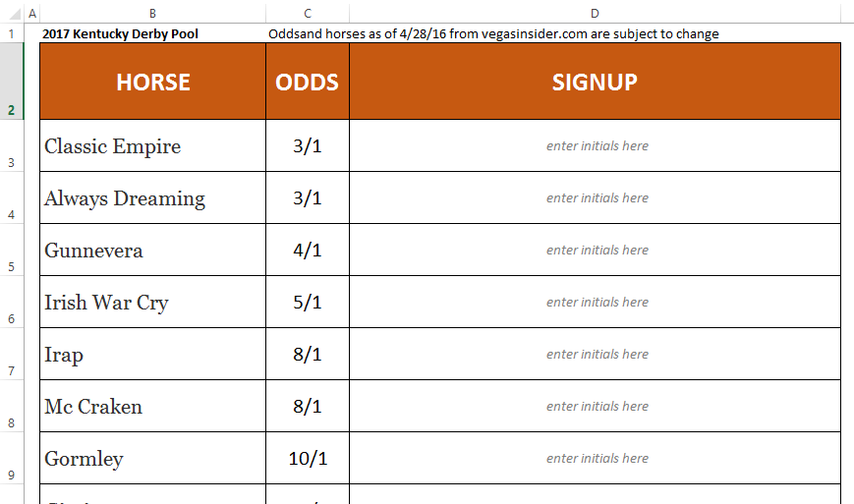Select row 2 header
This screenshot has width=854, height=504.
coord(11,82)
